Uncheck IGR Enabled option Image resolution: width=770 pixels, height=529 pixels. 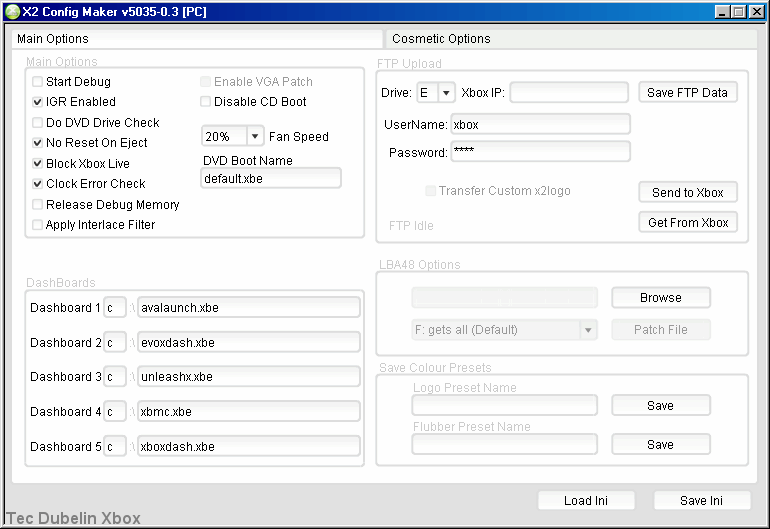[37, 102]
